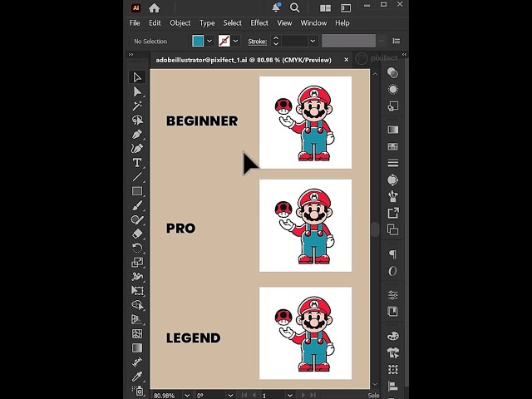532x399 pixels.
Task: Go to the Home screen
Action: tap(154, 7)
